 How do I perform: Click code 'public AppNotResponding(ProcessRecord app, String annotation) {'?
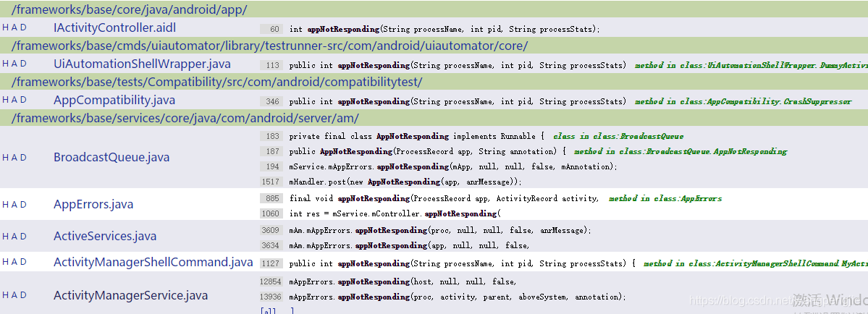coord(427,151)
